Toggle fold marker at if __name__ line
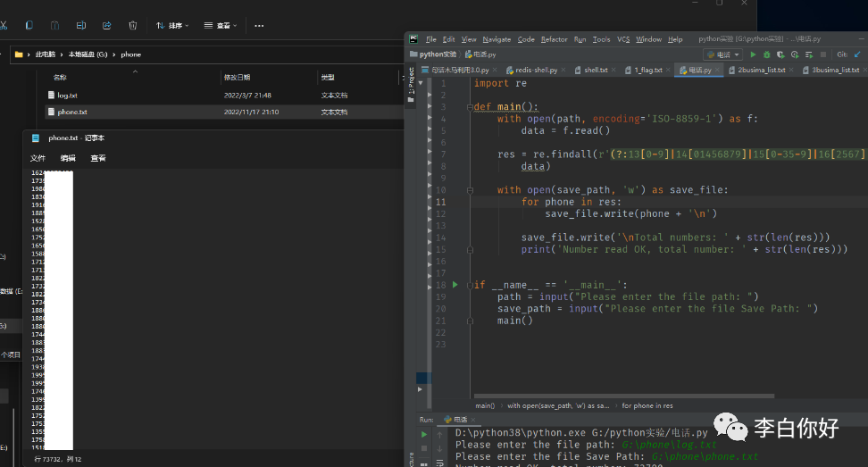 pyautogui.click(x=470, y=285)
